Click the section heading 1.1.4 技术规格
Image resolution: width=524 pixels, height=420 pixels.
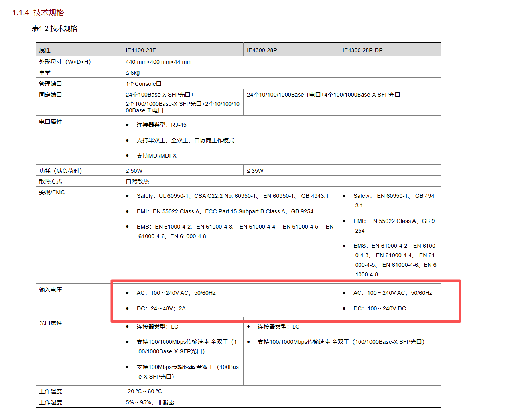click(x=38, y=13)
